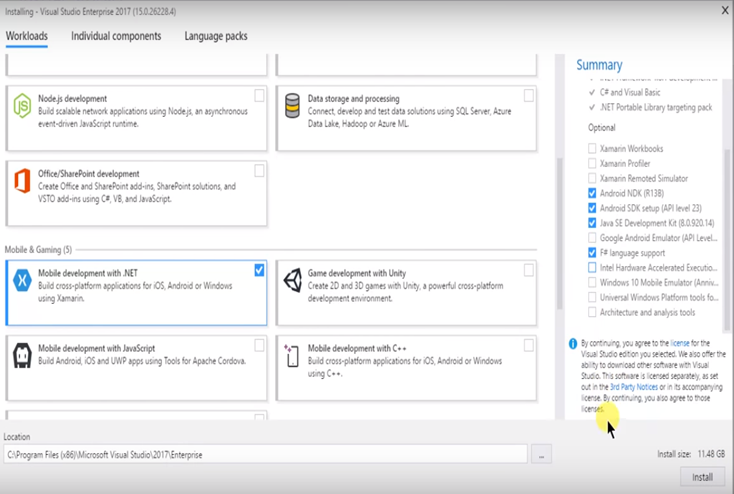
Task: Check the Xamarin Workbooks option
Action: coord(592,148)
